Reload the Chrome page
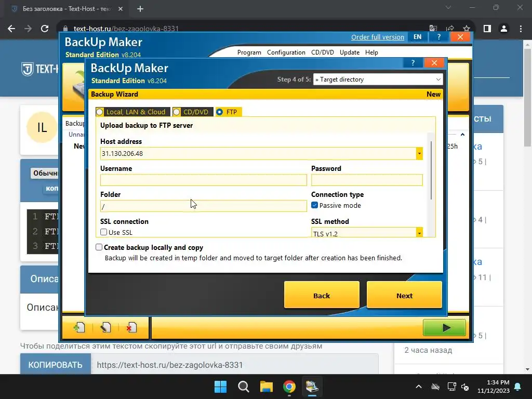This screenshot has width=532, height=399. coord(45,29)
